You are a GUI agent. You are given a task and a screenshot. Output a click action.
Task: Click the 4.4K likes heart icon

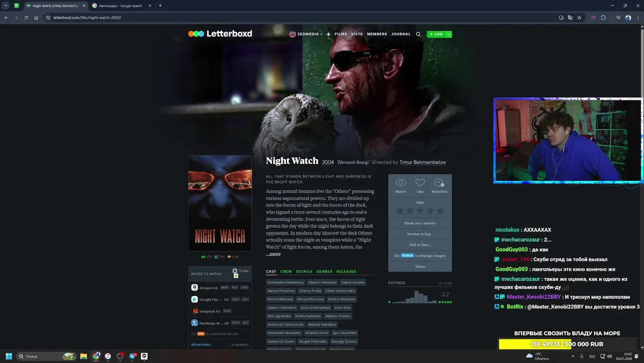click(x=229, y=257)
